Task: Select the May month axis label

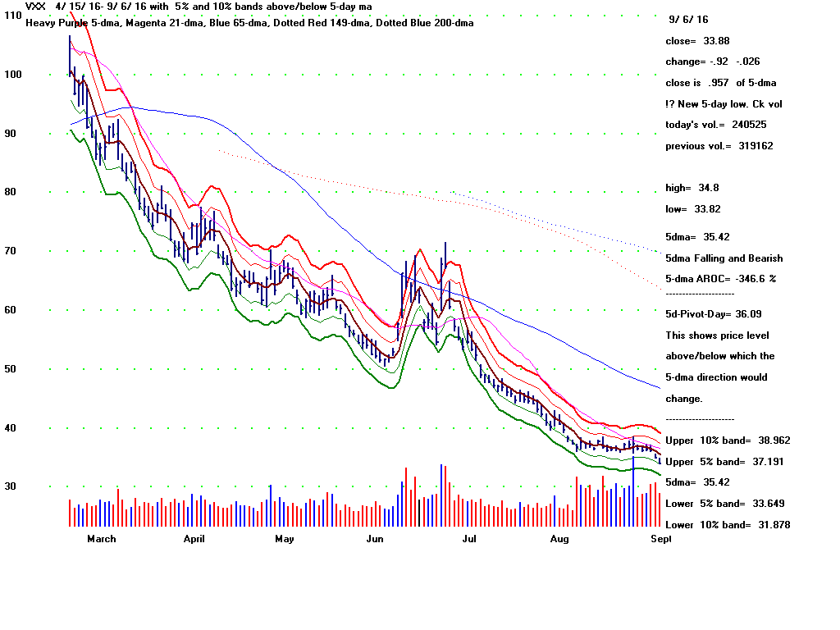Action: (284, 539)
